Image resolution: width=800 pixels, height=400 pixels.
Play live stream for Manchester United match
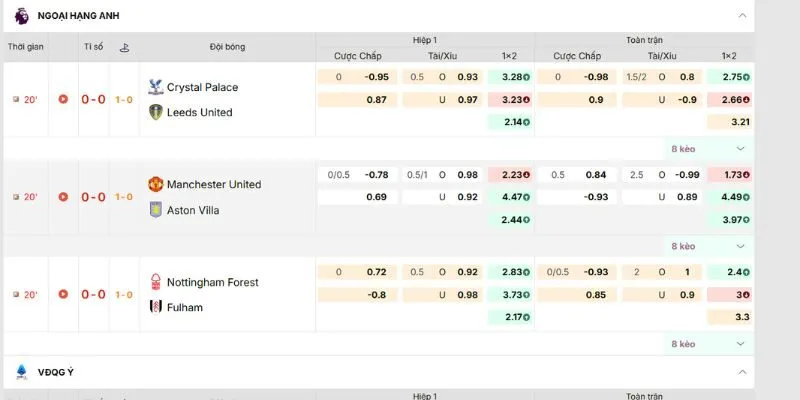pos(64,197)
